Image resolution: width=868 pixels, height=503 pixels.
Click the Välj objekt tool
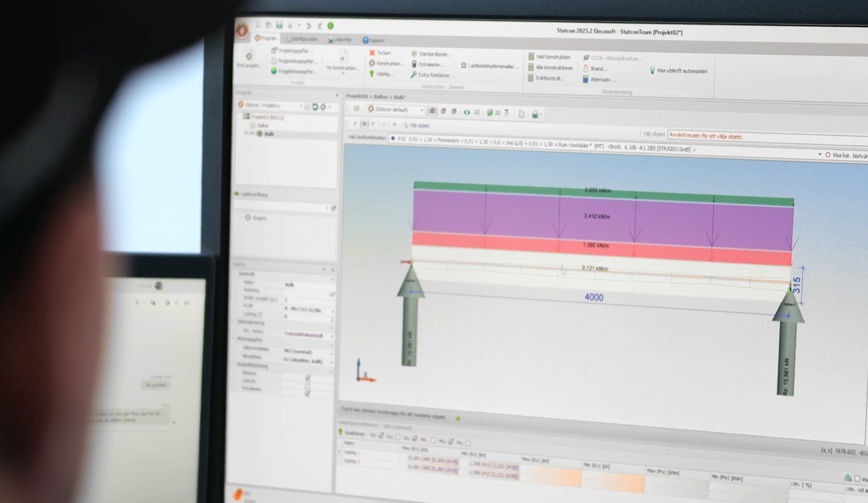point(416,126)
